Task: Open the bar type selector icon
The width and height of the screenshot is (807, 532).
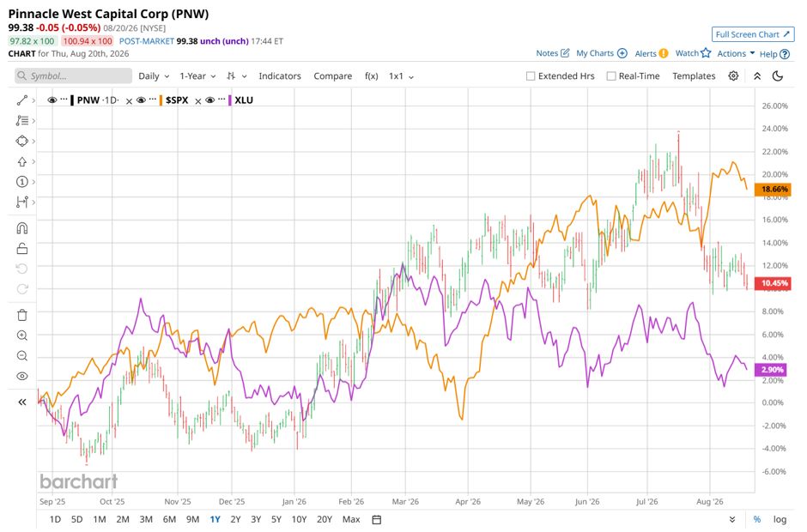Action: click(x=231, y=76)
